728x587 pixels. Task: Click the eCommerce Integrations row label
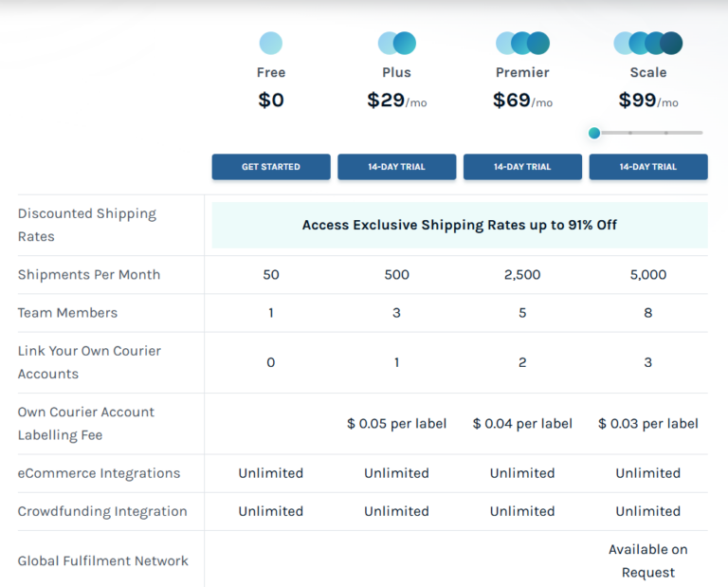pos(99,473)
